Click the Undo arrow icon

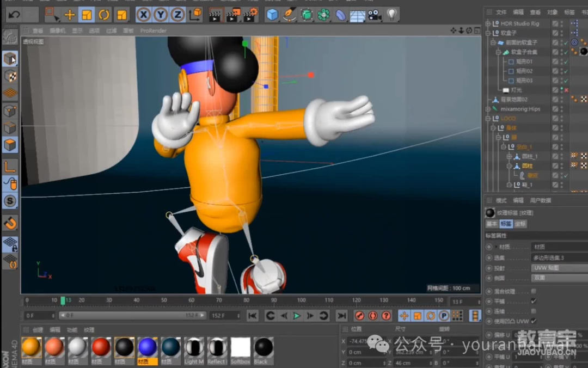(x=14, y=15)
